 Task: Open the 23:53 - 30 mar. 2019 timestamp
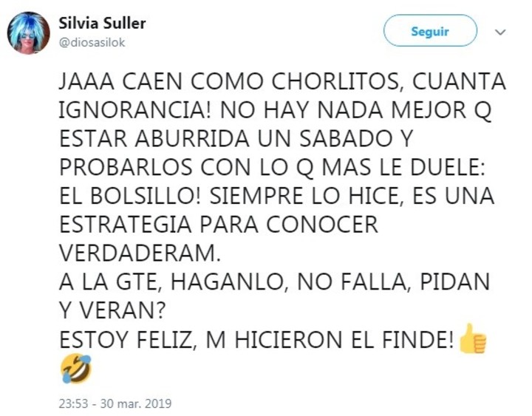(x=114, y=403)
